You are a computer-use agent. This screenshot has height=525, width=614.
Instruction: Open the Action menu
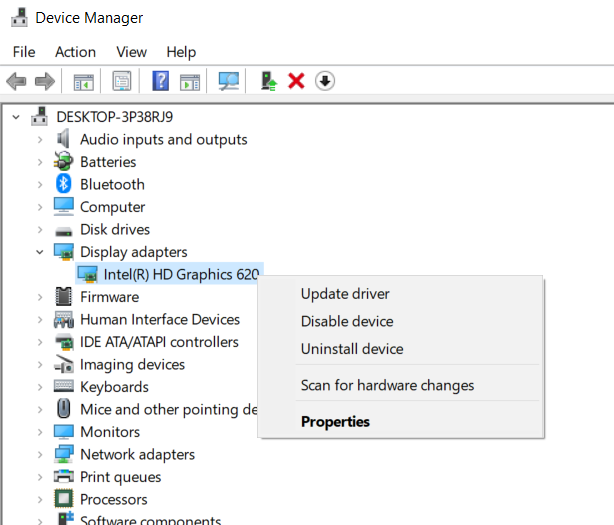76,52
